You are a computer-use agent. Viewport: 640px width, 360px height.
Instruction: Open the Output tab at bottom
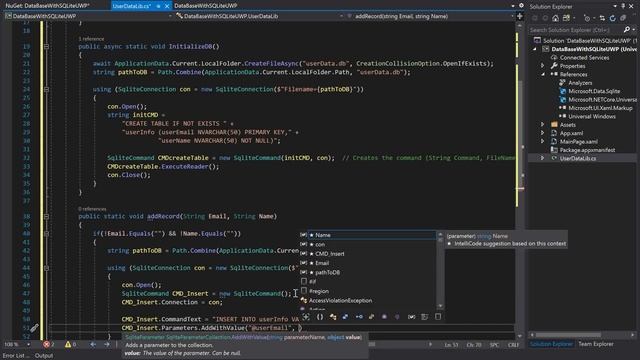tap(44, 356)
